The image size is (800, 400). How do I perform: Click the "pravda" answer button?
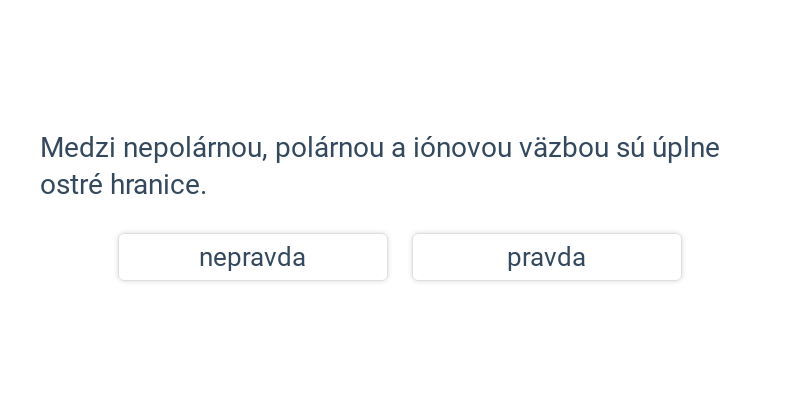[x=547, y=257]
